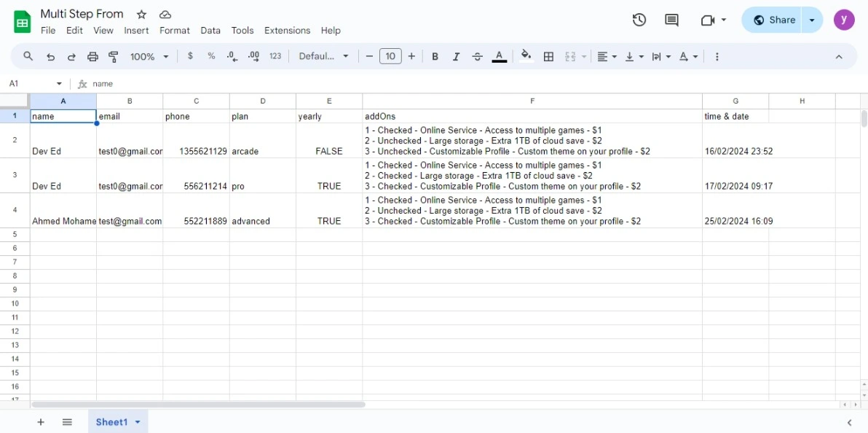Viewport: 868px width, 433px height.
Task: Undo the last action
Action: pos(50,57)
